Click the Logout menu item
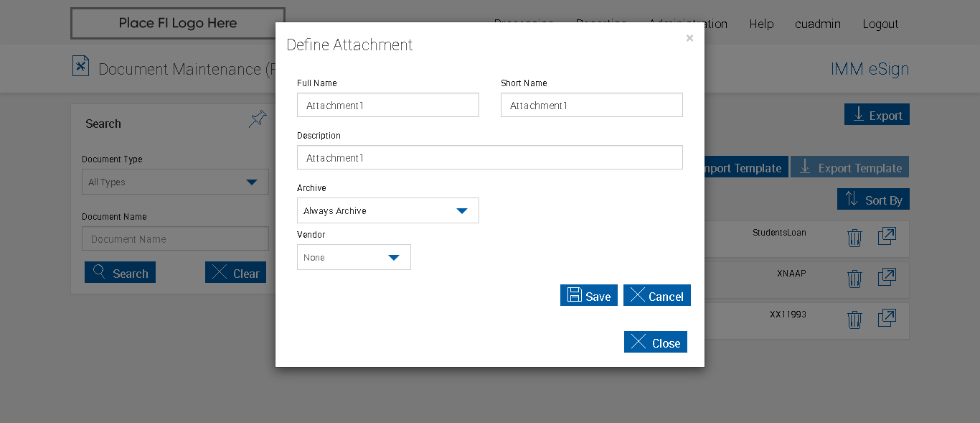 [880, 24]
